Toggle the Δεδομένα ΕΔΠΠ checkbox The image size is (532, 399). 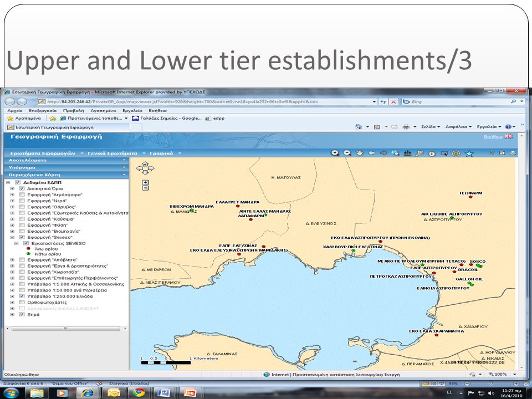click(x=18, y=182)
